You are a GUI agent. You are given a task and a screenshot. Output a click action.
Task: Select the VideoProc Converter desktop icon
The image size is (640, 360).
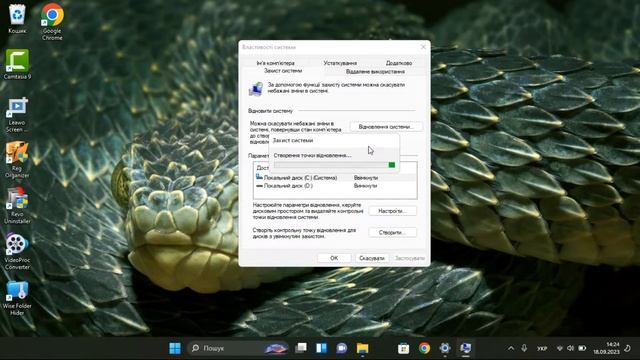17,251
